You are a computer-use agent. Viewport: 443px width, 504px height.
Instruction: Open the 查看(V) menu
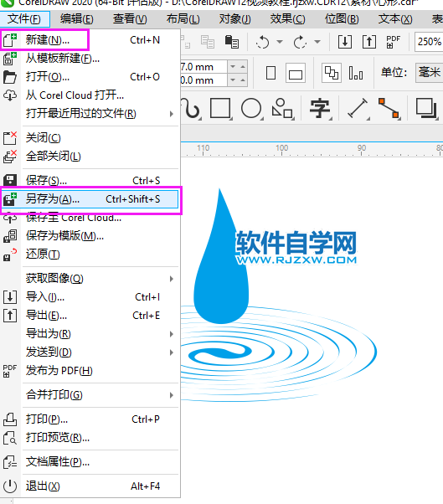click(130, 19)
